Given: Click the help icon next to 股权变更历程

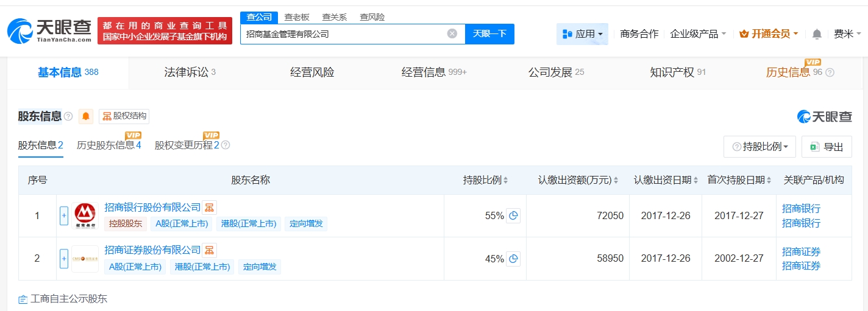Looking at the screenshot, I should pos(226,145).
